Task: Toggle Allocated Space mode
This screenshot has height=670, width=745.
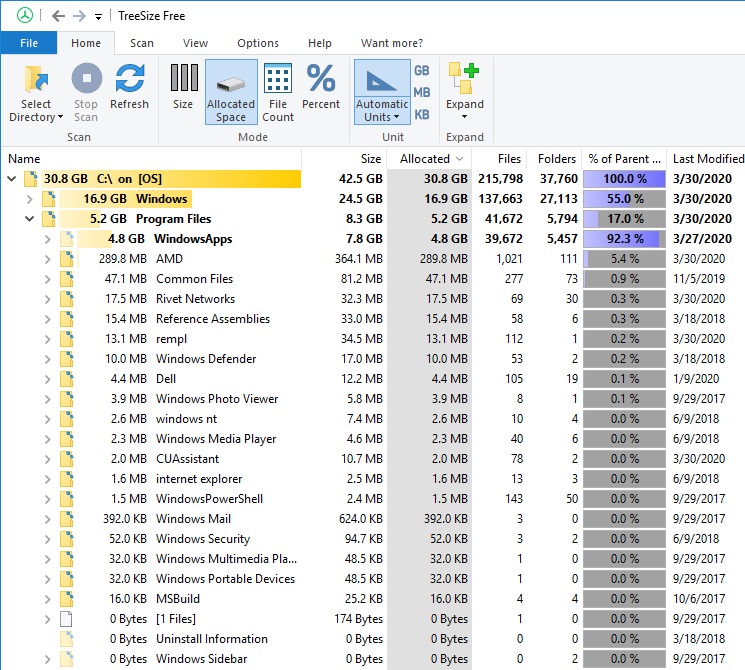Action: click(x=231, y=92)
